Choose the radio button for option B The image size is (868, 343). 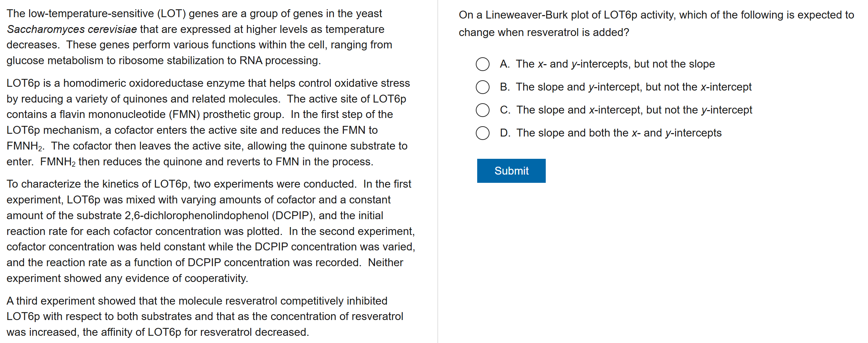(482, 87)
